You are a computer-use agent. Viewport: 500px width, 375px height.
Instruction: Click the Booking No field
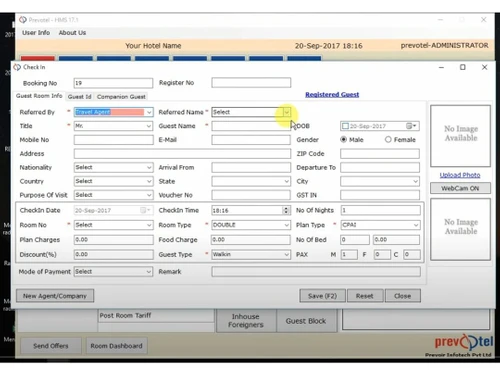point(113,83)
